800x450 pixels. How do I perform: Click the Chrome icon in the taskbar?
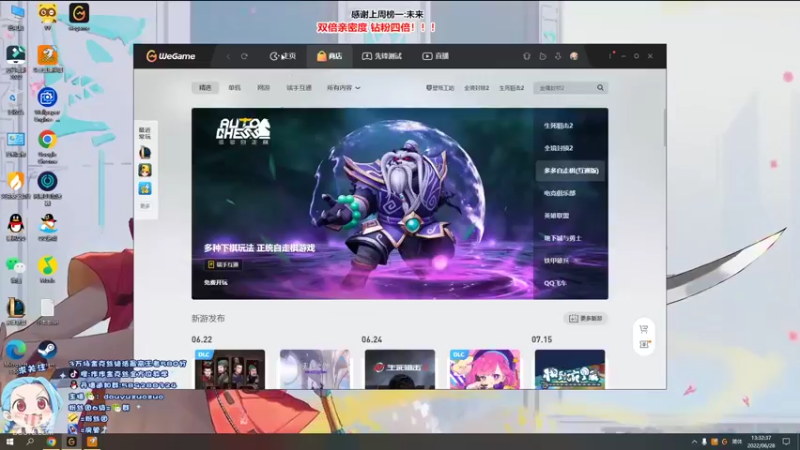click(x=51, y=442)
